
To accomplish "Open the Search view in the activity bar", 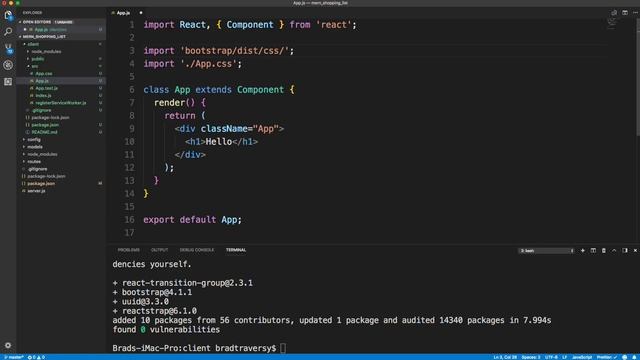I will tap(8, 31).
